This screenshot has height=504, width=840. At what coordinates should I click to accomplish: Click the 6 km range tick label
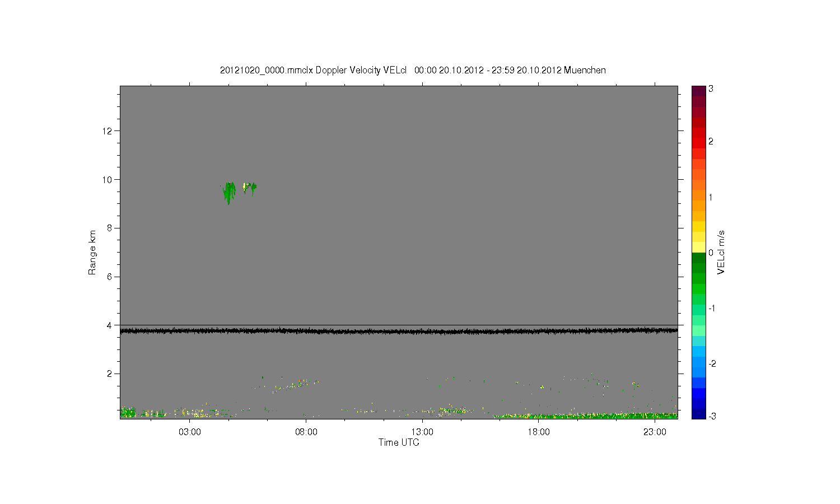pos(110,277)
